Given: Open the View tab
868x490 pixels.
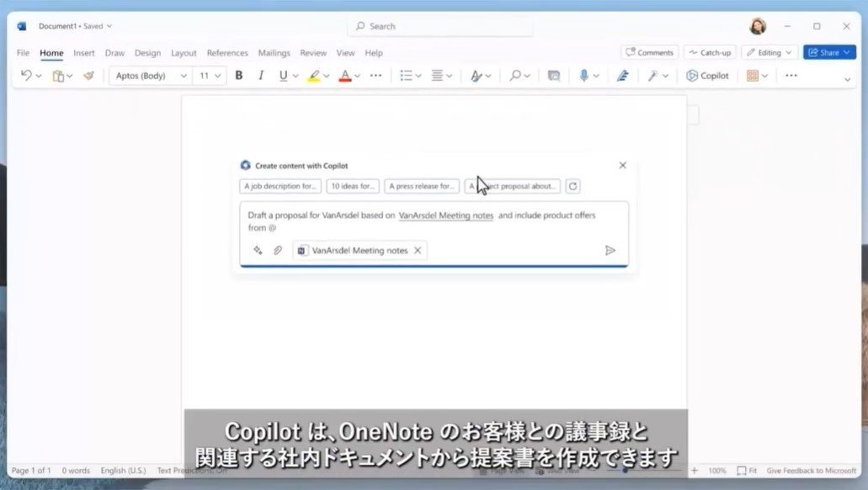Looking at the screenshot, I should [x=345, y=52].
